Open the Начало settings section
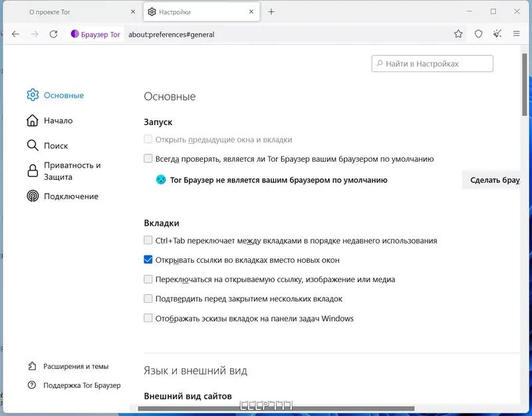 point(59,120)
